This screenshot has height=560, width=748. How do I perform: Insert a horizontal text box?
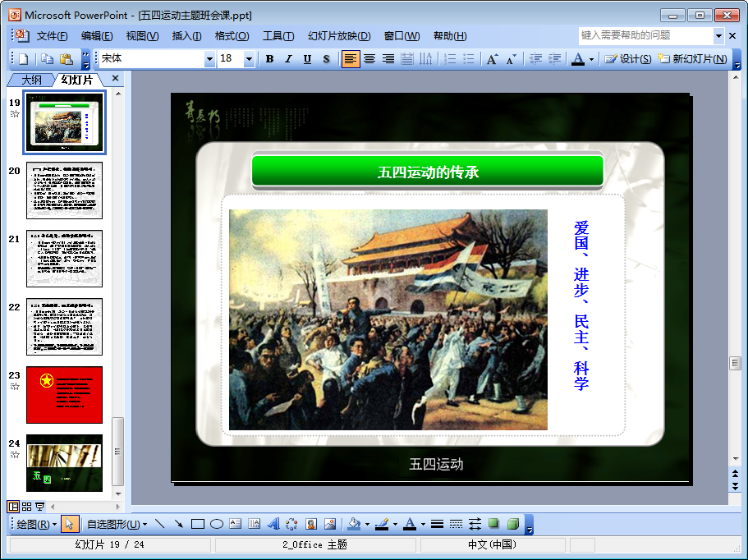(x=235, y=524)
